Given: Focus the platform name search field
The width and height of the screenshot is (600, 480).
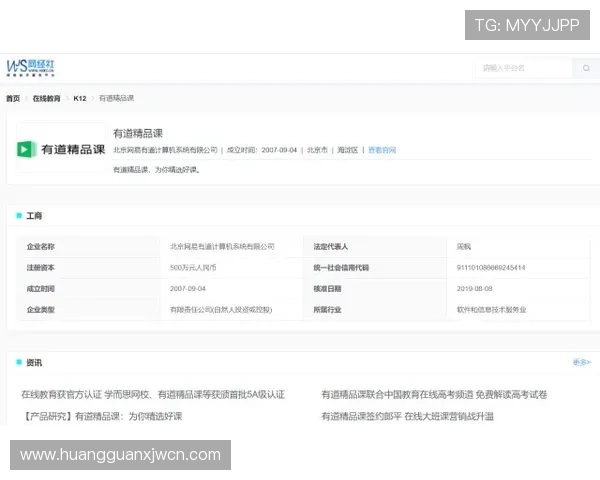Looking at the screenshot, I should (x=524, y=68).
